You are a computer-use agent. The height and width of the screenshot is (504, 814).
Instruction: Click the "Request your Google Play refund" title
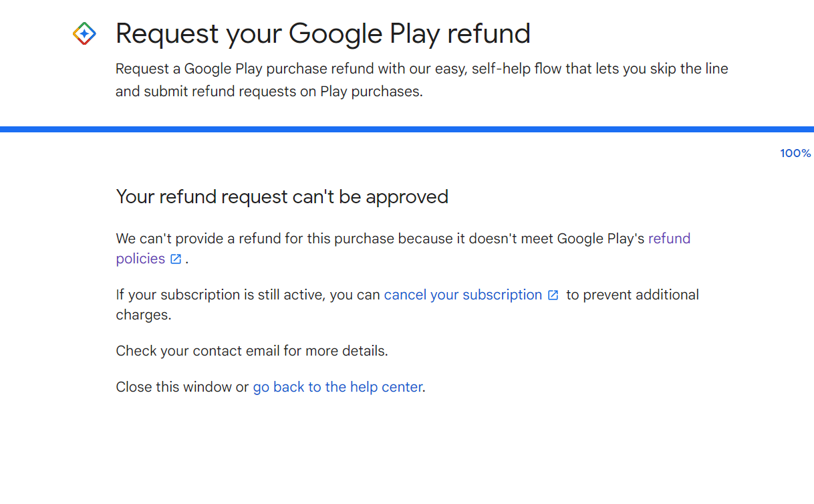[323, 33]
